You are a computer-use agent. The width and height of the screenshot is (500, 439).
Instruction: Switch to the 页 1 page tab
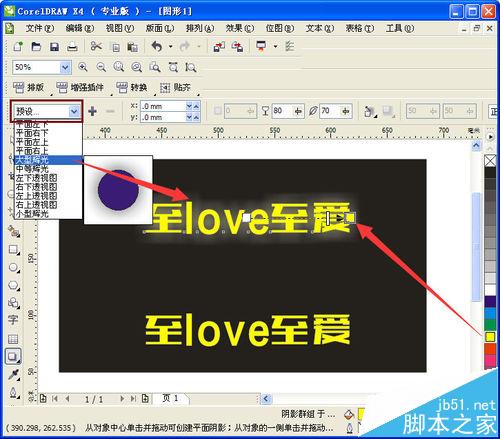(x=171, y=398)
